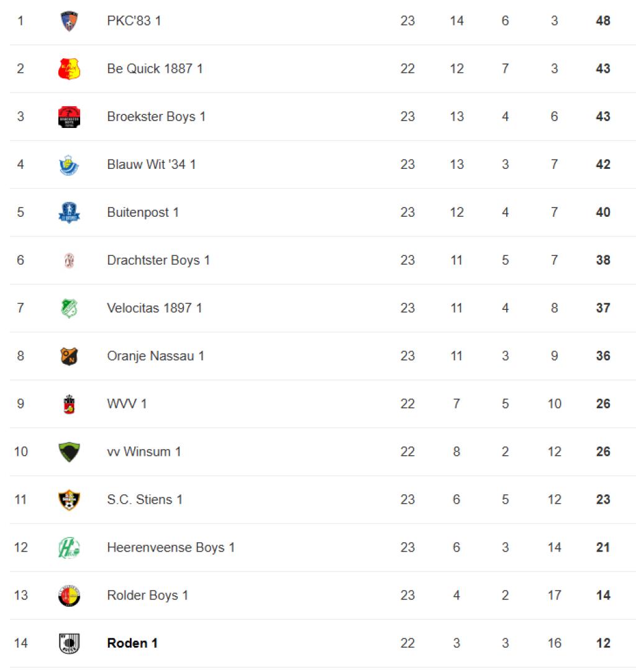Click the Be Quick 1887 logo
Image resolution: width=636 pixels, height=672 pixels.
tap(69, 69)
